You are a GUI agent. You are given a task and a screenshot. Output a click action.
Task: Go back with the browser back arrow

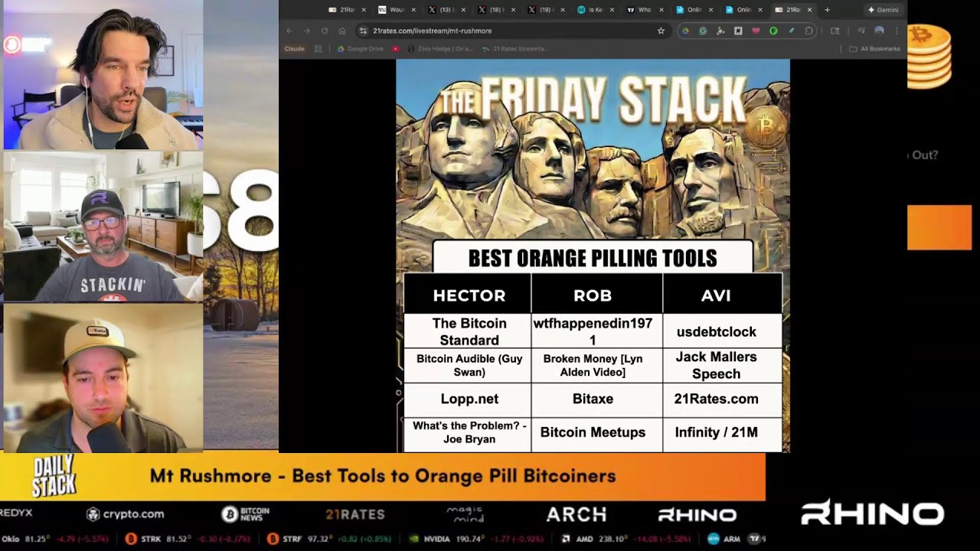pyautogui.click(x=289, y=31)
